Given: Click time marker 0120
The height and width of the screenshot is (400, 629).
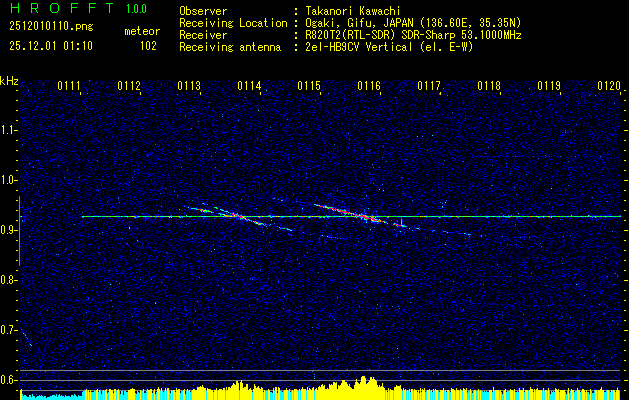Looking at the screenshot, I should pyautogui.click(x=609, y=86).
